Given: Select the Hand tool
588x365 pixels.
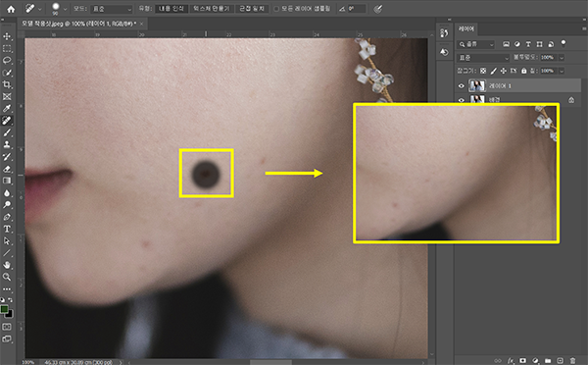Looking at the screenshot, I should (x=7, y=265).
